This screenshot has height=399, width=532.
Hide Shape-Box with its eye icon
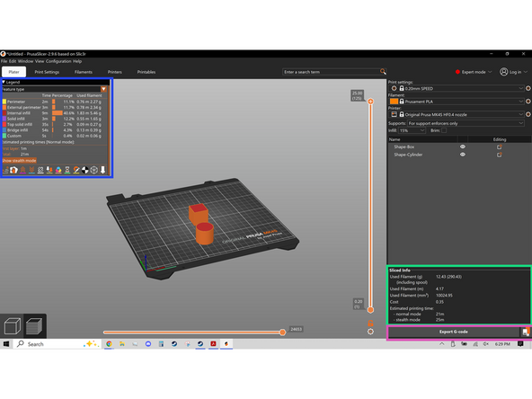(463, 146)
